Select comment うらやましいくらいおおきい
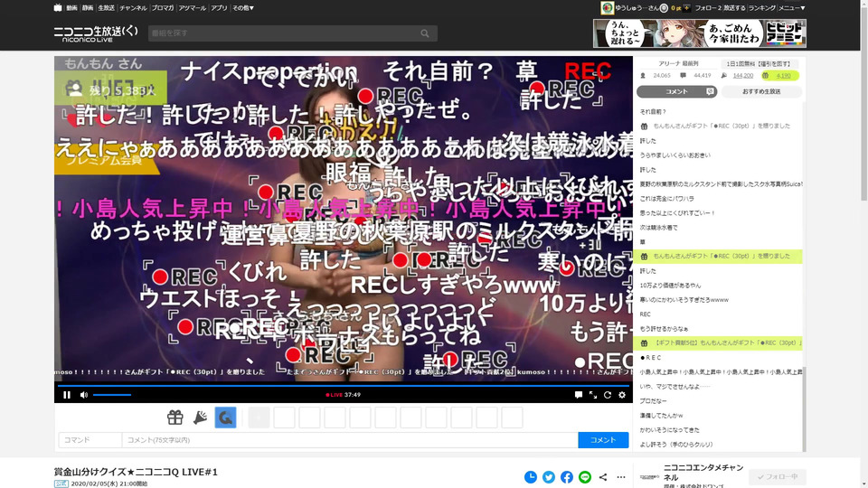This screenshot has width=868, height=488. [675, 155]
